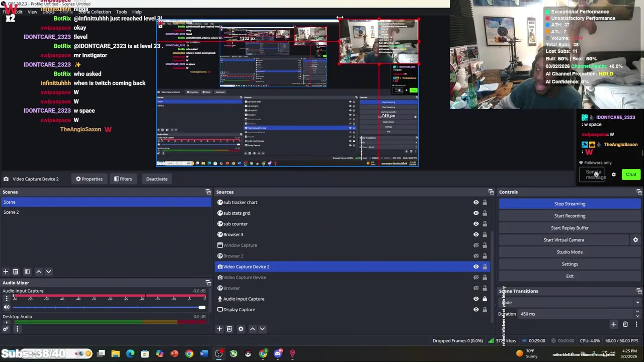Increase transition duration with up stepper
Viewport: 644px width, 362px height.
tap(637, 312)
